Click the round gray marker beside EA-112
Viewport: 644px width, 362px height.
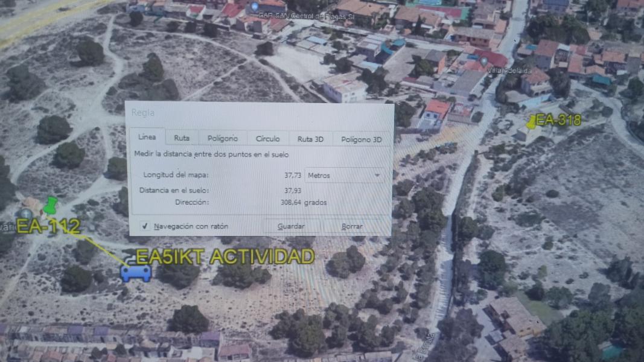coord(26,214)
